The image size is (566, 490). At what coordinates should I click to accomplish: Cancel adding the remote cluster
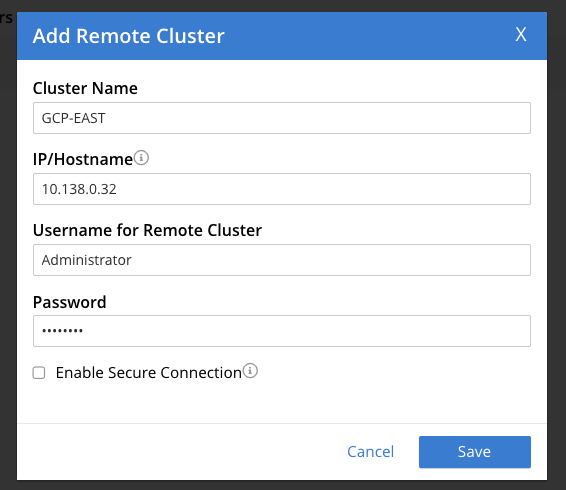click(x=370, y=452)
